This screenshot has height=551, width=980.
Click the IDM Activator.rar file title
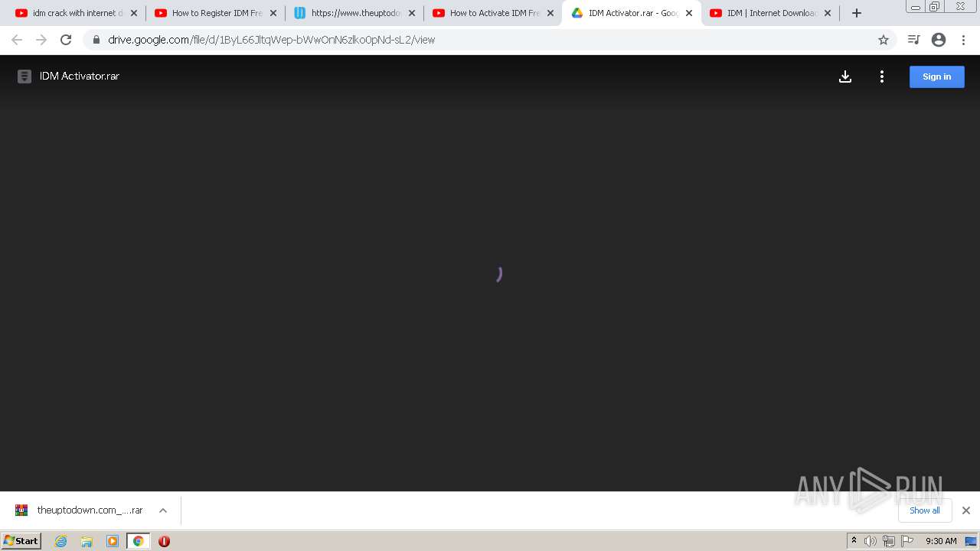80,77
